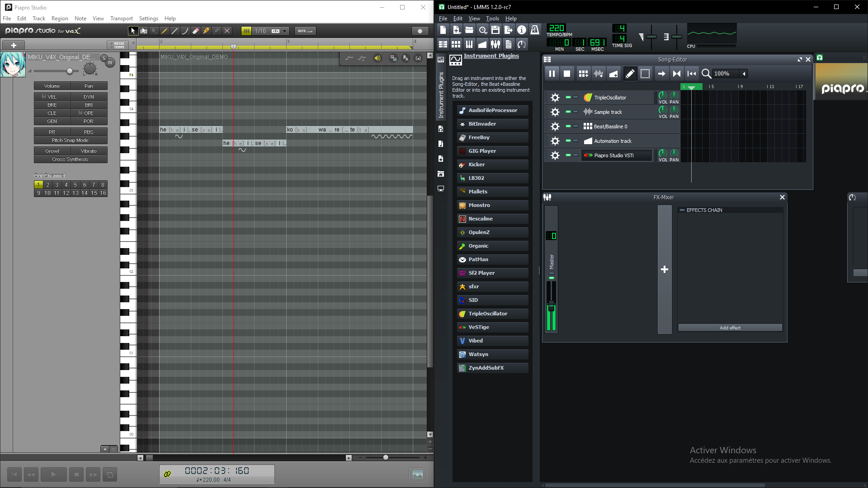This screenshot has height=488, width=868.
Task: Open the Tools menu in LMMS
Action: [x=492, y=19]
